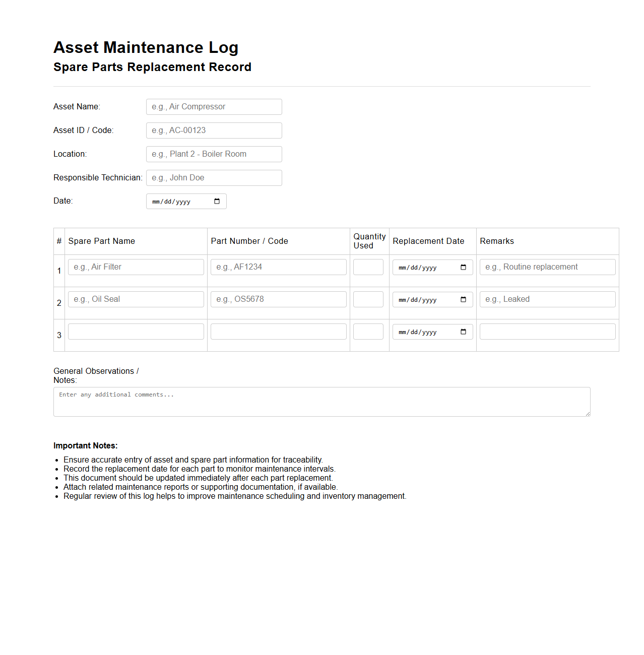Click row 2 Remarks field showing Leaked

pos(547,299)
